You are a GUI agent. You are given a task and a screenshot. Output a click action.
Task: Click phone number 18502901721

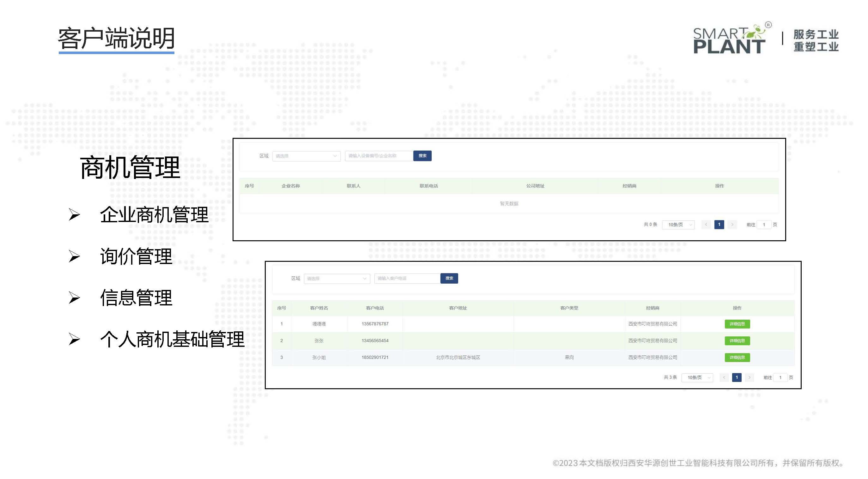click(375, 358)
